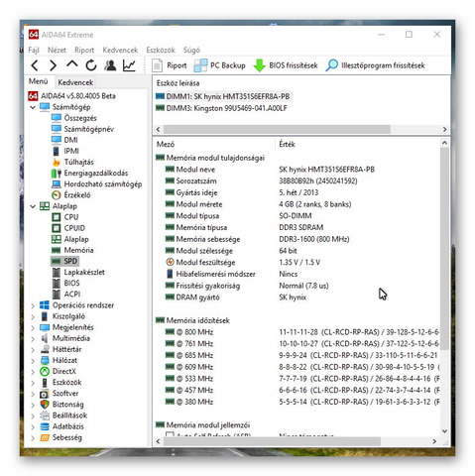This screenshot has height=476, width=475.
Task: Select the Adatbázis tree item
Action: [x=61, y=426]
